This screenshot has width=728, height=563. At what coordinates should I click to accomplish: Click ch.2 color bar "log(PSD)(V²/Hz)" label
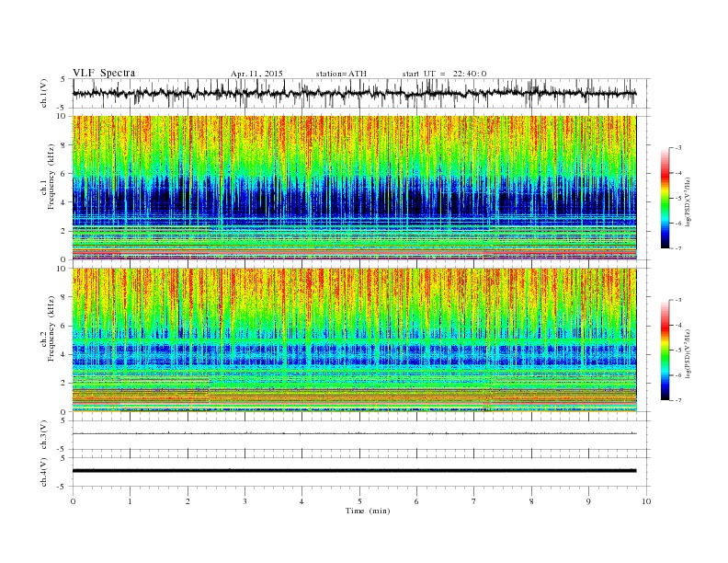point(688,353)
